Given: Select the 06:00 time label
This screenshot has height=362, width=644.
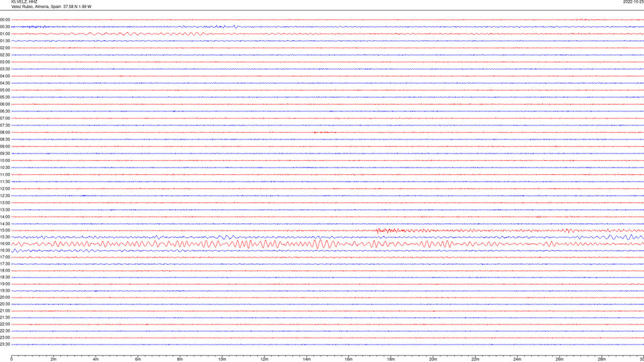Looking at the screenshot, I should tap(5, 105).
